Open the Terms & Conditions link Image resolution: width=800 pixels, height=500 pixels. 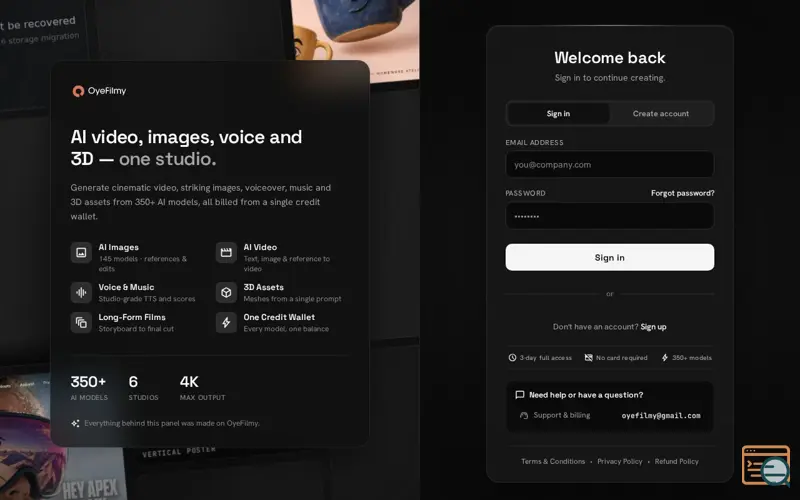click(553, 461)
